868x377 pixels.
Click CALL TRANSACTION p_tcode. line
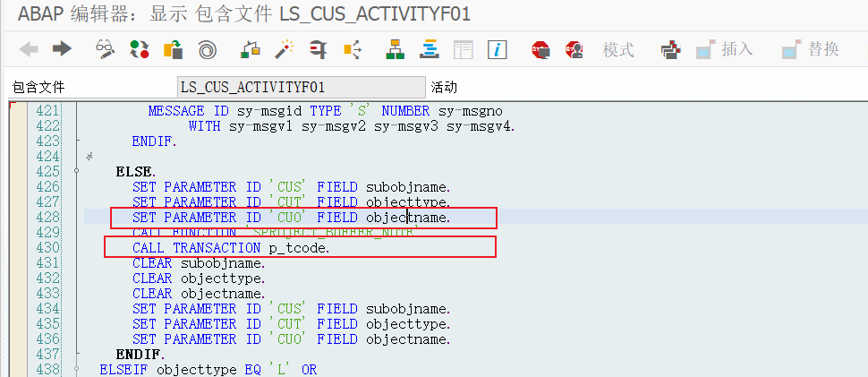(232, 248)
